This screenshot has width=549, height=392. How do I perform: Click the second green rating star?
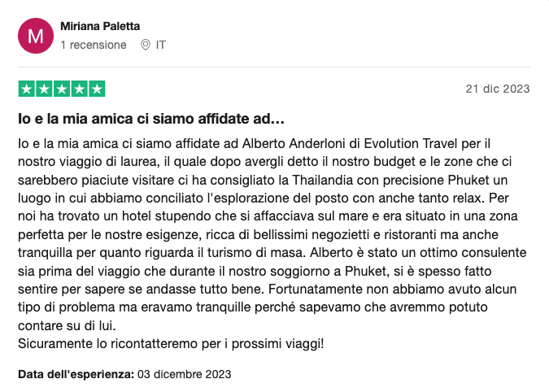pyautogui.click(x=44, y=89)
